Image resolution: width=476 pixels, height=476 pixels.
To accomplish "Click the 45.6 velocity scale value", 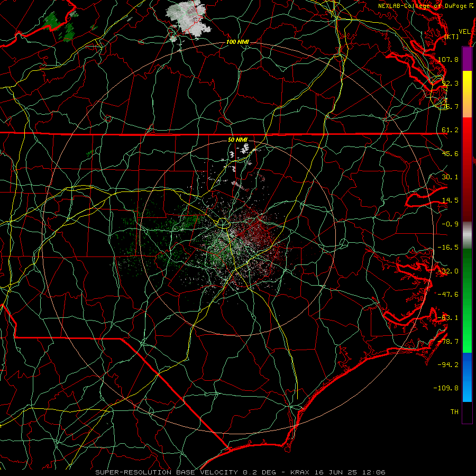I will pyautogui.click(x=450, y=153).
